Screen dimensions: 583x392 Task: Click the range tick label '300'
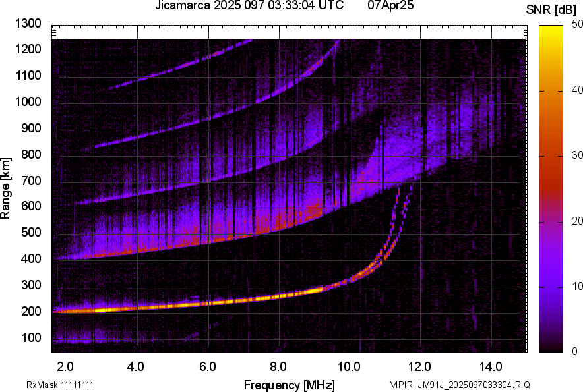pyautogui.click(x=31, y=285)
